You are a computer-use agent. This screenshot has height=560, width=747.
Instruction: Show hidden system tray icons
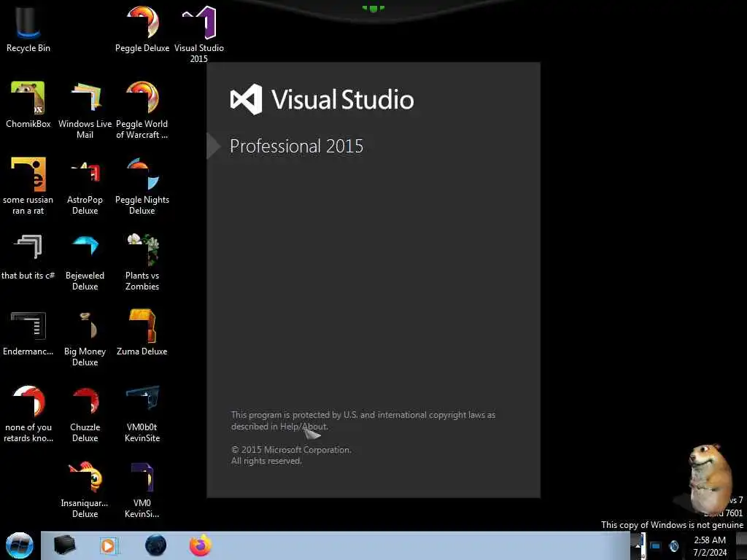point(638,545)
